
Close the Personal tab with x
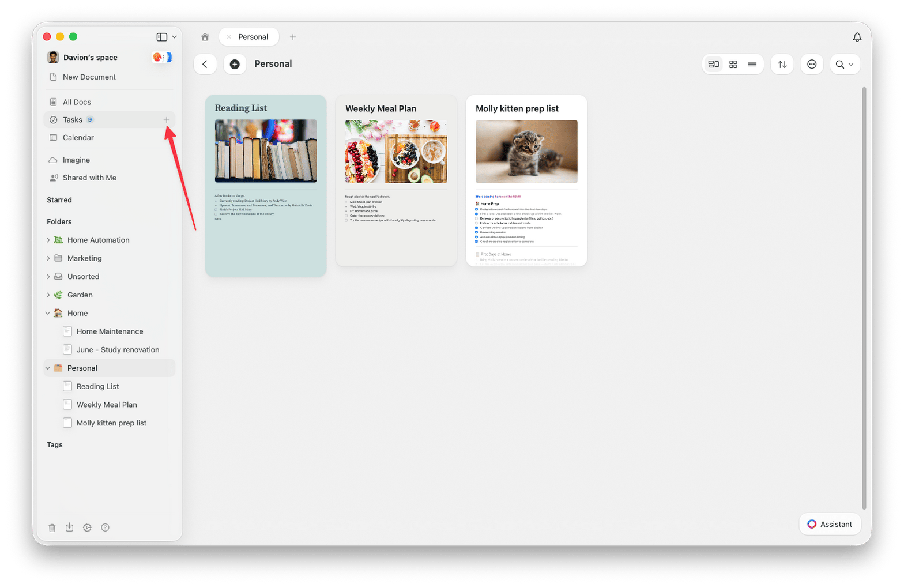pos(229,37)
